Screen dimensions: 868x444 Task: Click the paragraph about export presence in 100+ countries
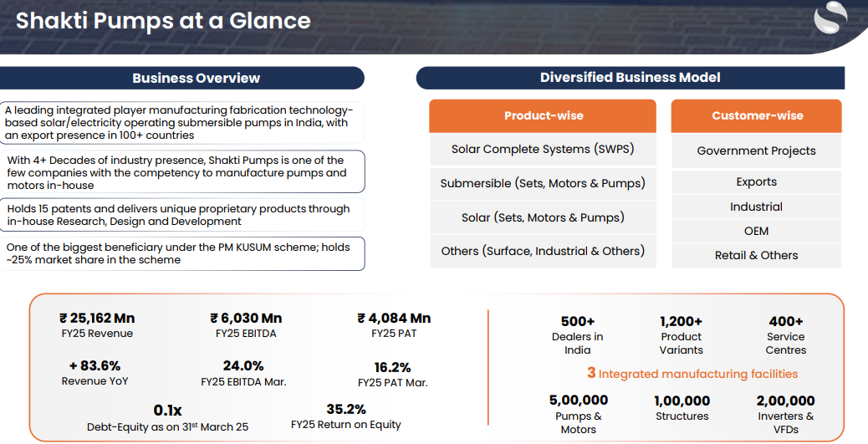click(x=181, y=123)
